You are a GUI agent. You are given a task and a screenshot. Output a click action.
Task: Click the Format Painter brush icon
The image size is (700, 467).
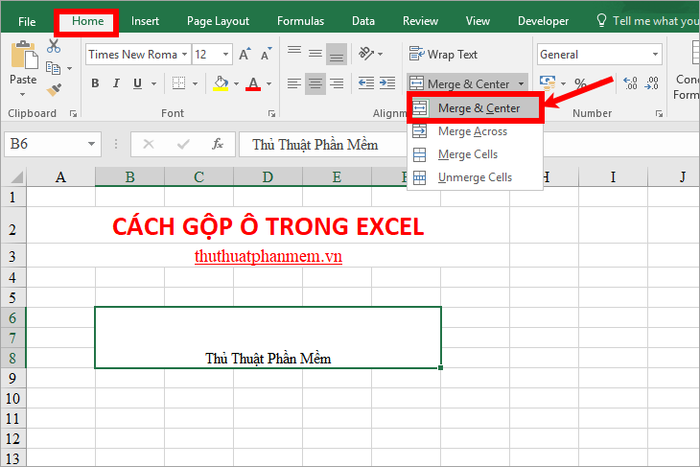pyautogui.click(x=54, y=90)
